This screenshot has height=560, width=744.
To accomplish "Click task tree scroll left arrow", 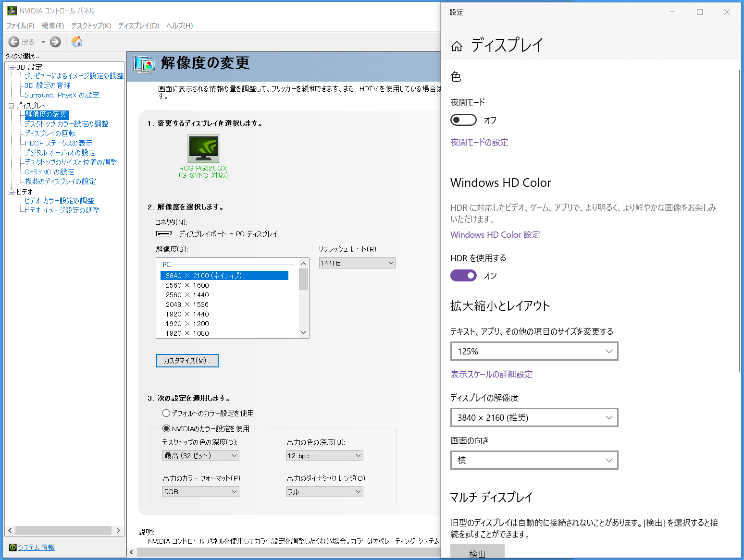I will coord(10,531).
